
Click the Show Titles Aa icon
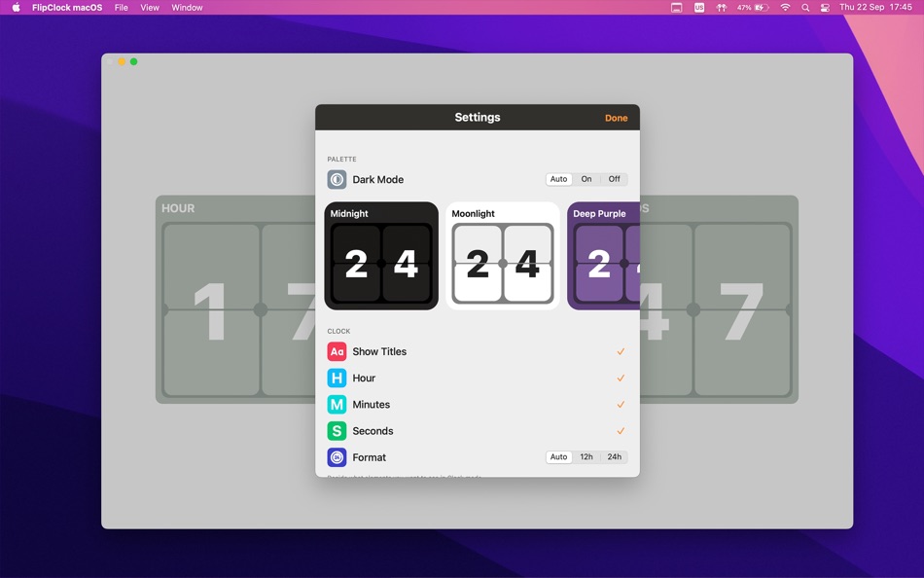coord(337,351)
